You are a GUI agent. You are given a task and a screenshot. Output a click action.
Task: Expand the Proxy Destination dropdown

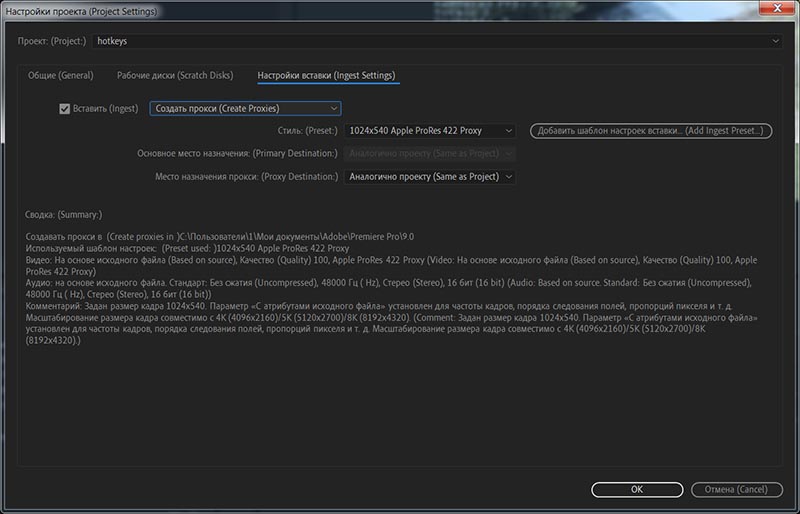click(430, 177)
